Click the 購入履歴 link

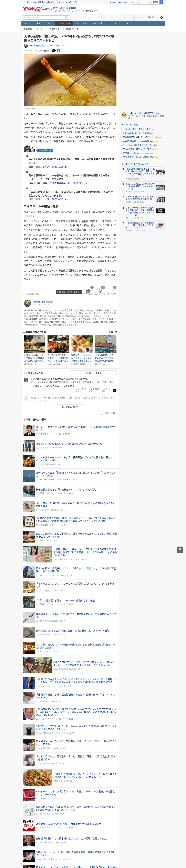pos(152,18)
